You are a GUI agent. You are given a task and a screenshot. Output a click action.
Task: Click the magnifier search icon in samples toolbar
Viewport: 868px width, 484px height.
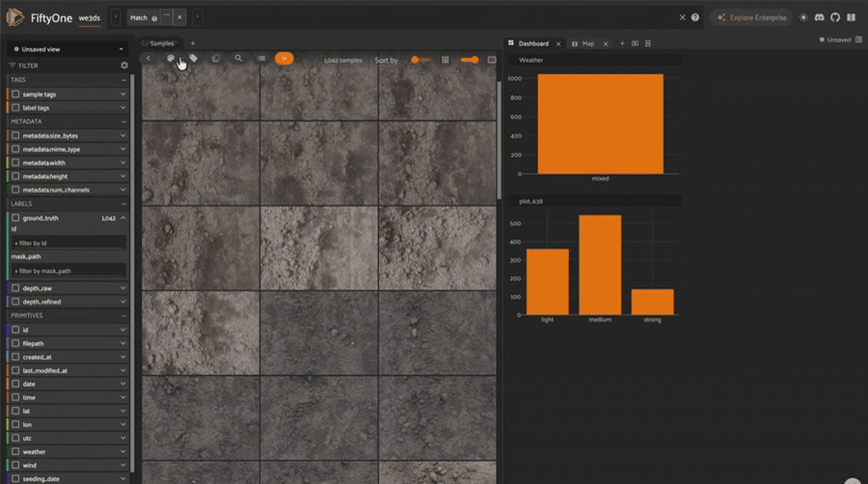pos(238,59)
